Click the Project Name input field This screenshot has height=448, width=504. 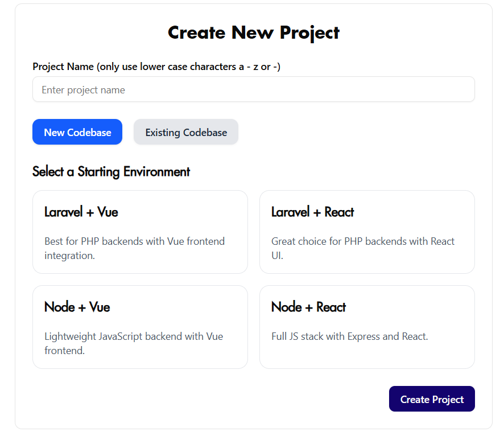point(253,89)
